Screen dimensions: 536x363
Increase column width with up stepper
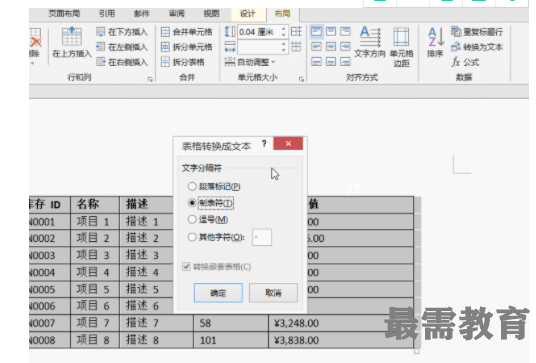pyautogui.click(x=283, y=44)
